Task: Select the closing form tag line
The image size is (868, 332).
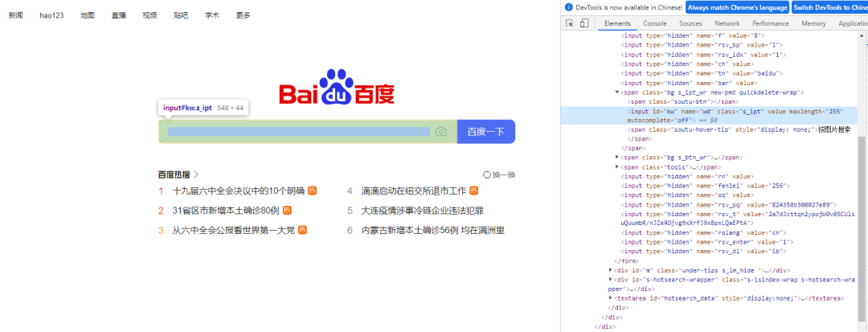Action: click(x=627, y=261)
